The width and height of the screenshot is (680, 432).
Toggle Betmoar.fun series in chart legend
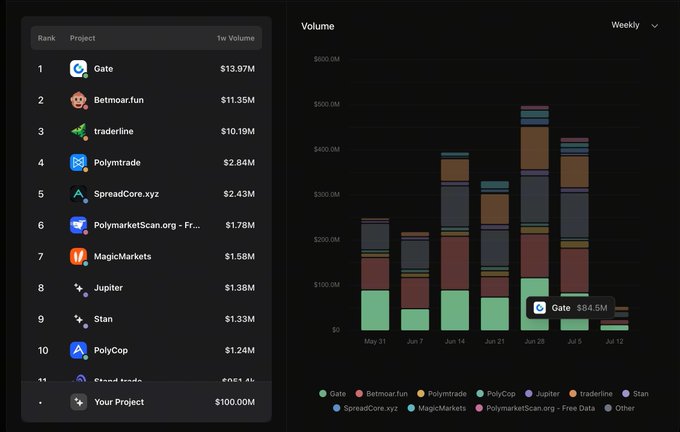click(382, 394)
